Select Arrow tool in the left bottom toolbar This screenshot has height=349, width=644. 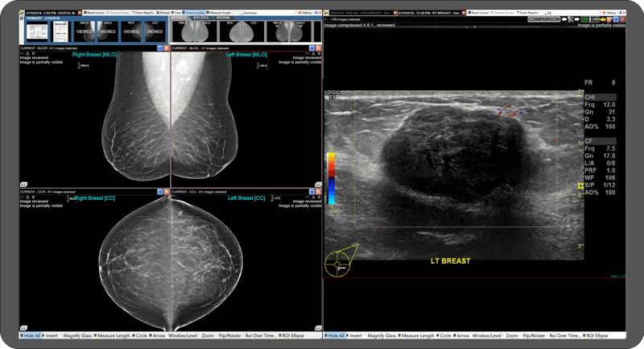coord(157,336)
